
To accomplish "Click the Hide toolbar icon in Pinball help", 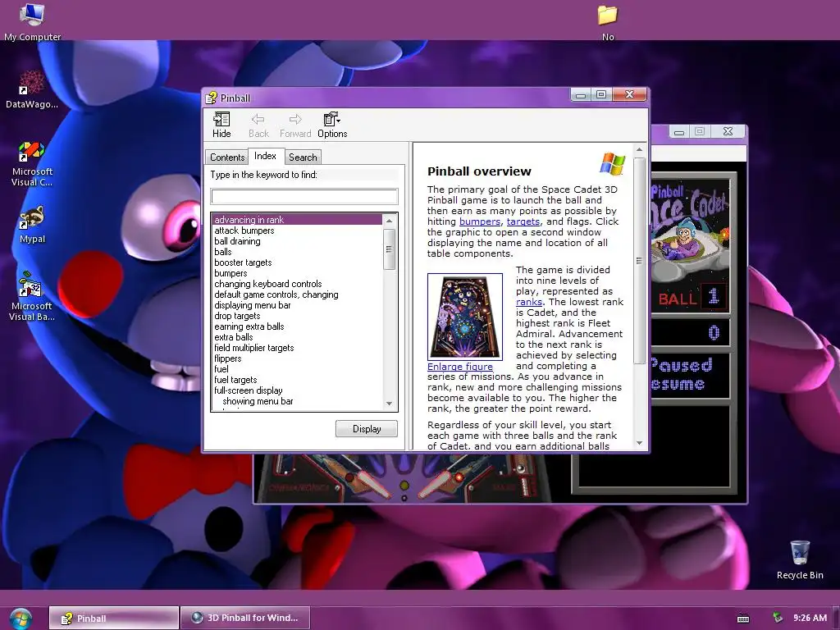I will coord(221,125).
